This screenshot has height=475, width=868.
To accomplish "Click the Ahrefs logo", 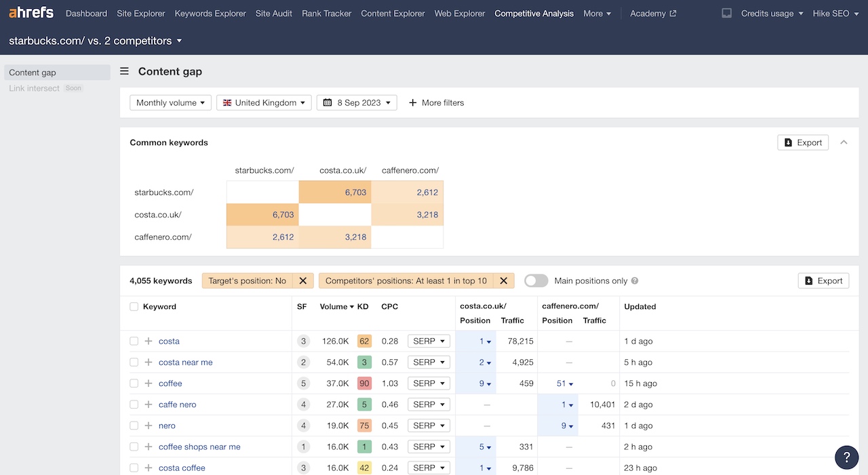I will (x=31, y=13).
